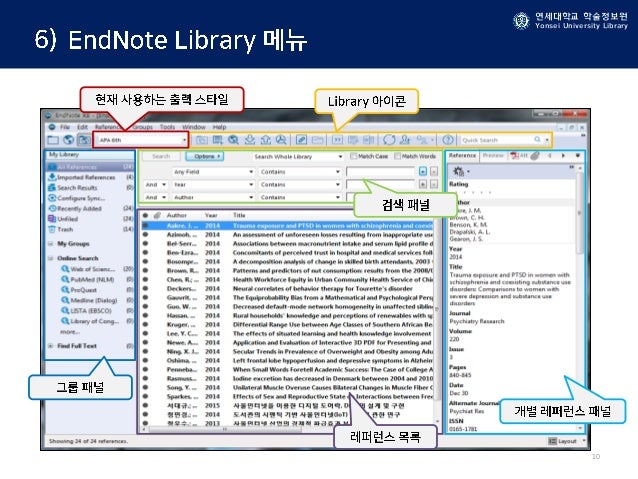Toggle read-status dot for Azimoh row
Screen dimensions: 638x479
[x=145, y=235]
